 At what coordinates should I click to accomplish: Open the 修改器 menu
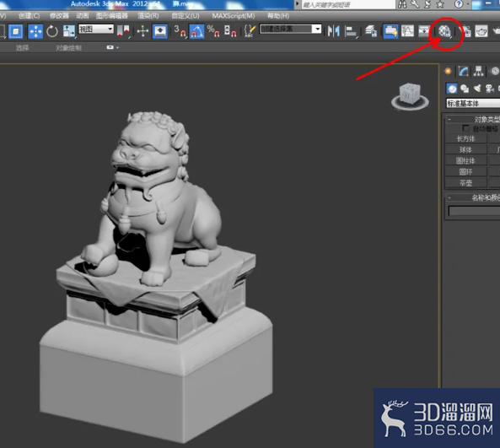[x=59, y=16]
